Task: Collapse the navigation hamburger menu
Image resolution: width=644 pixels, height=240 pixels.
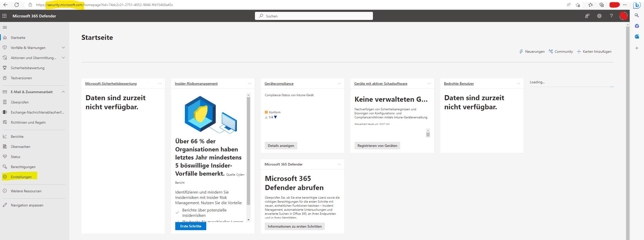Action: pos(5,27)
